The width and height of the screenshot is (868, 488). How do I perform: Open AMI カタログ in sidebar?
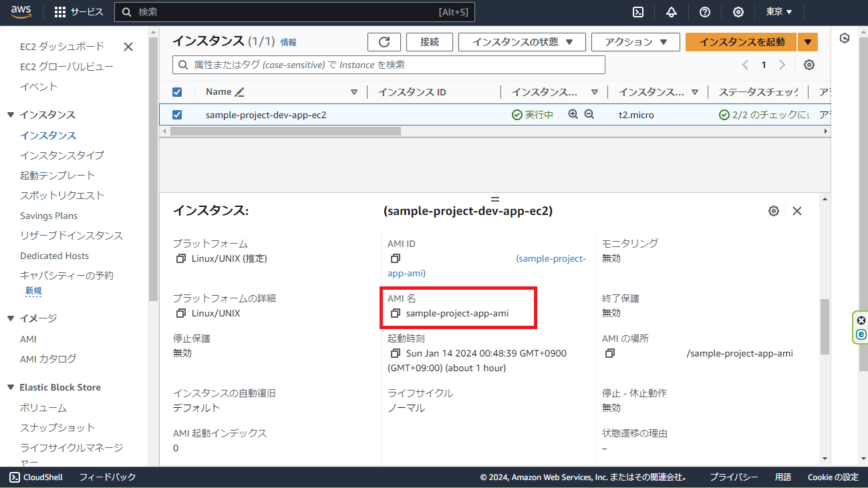click(x=48, y=359)
